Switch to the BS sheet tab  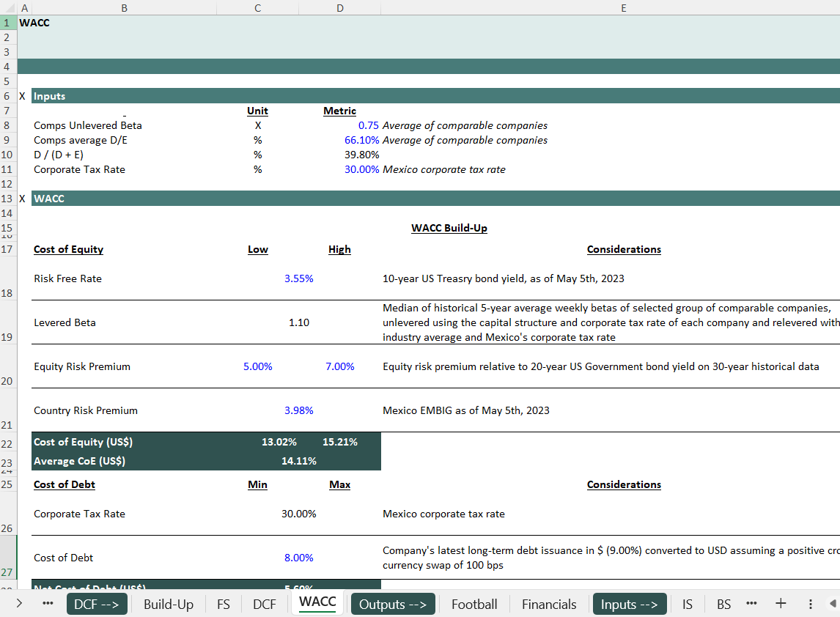click(723, 604)
